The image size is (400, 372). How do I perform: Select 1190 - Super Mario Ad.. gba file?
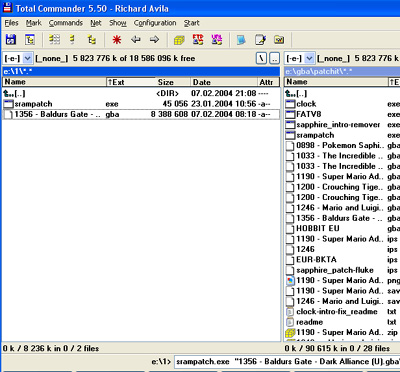click(342, 176)
